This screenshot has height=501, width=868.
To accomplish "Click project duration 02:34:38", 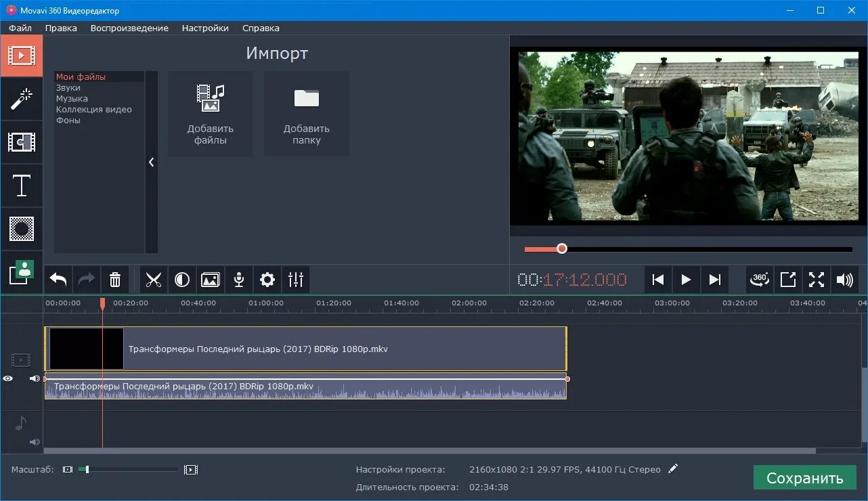I will coord(489,487).
